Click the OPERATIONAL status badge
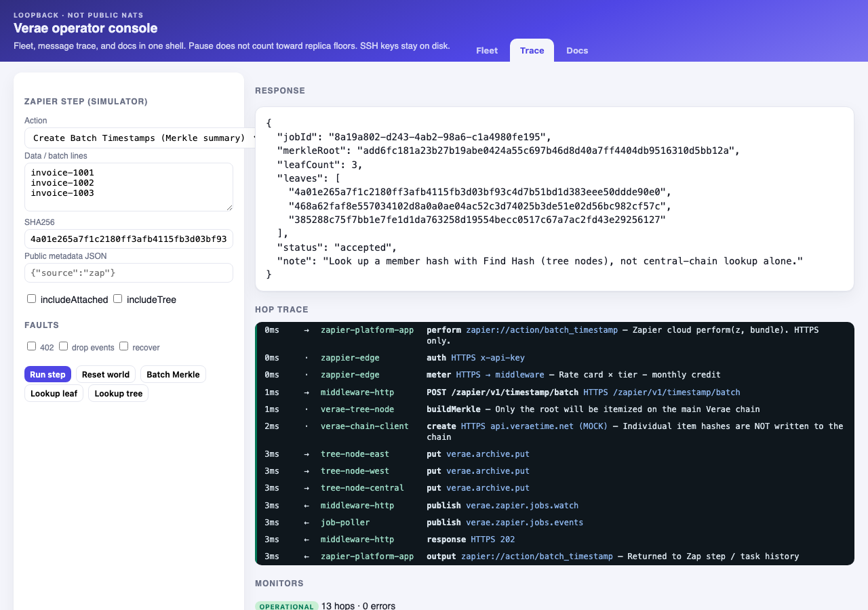This screenshot has height=610, width=868. [286, 606]
